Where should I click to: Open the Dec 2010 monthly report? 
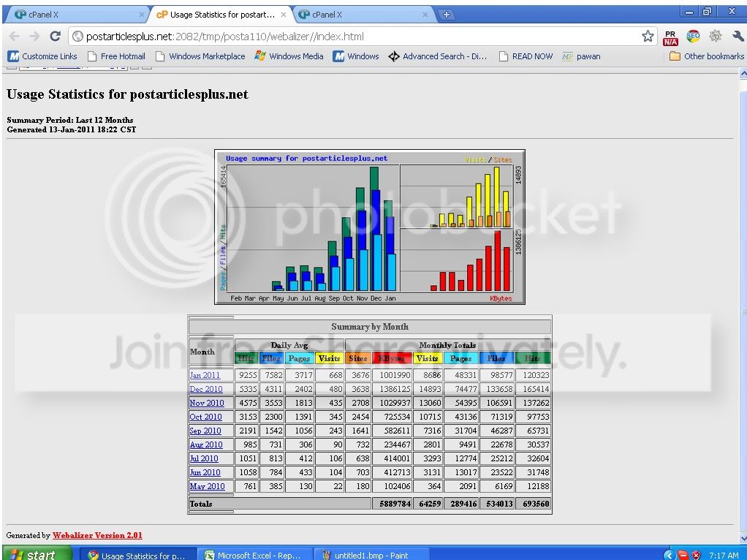[206, 389]
